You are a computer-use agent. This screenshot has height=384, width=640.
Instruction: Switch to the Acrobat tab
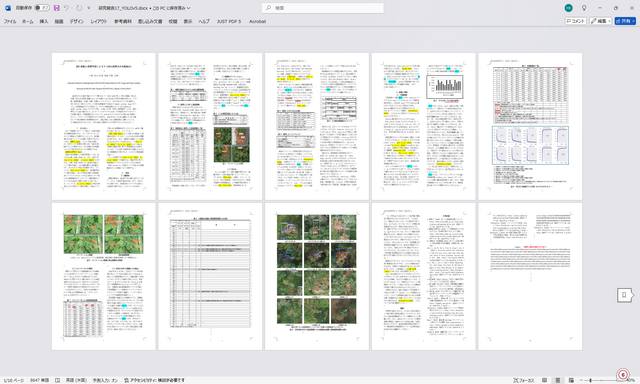258,21
